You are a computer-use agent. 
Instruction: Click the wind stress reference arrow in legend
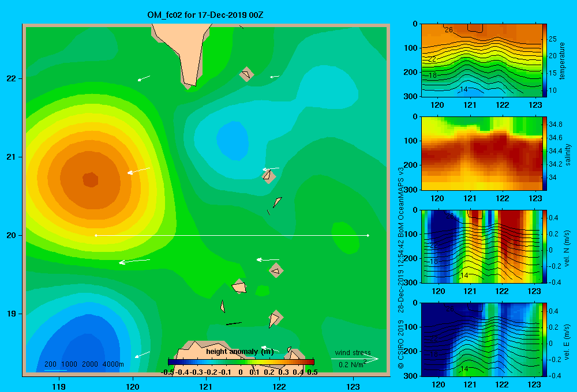click(x=355, y=359)
